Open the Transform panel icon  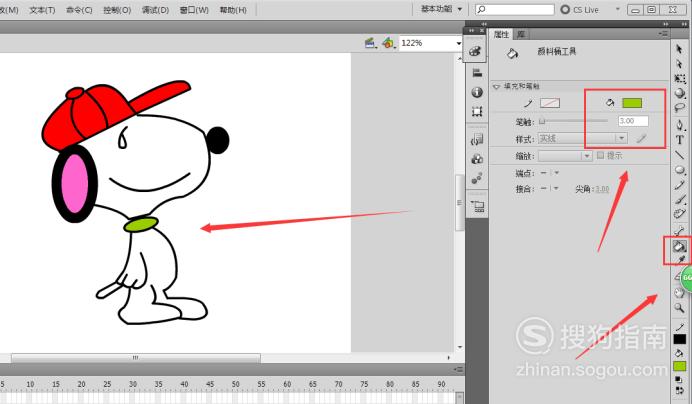click(477, 111)
